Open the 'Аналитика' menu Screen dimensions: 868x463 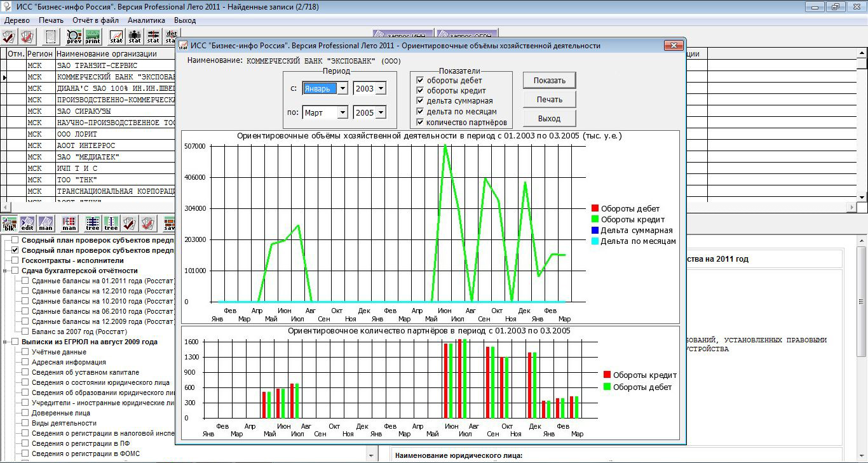[146, 20]
